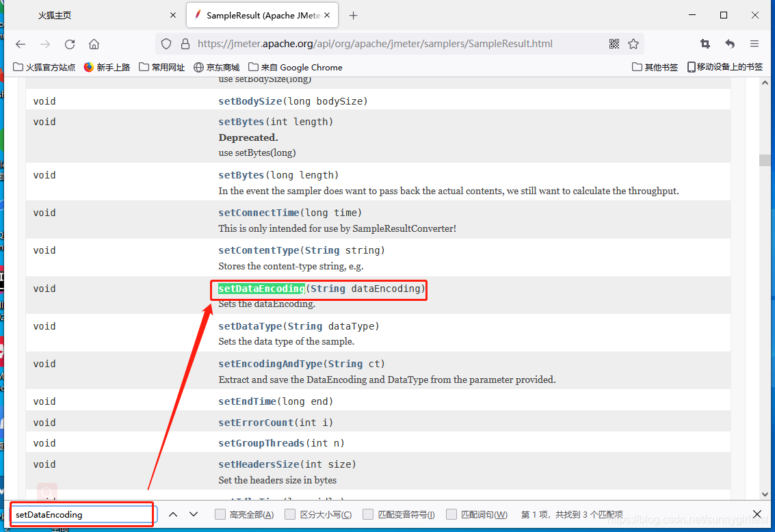Open the screenshot crop tool
The width and height of the screenshot is (775, 532).
tap(705, 44)
